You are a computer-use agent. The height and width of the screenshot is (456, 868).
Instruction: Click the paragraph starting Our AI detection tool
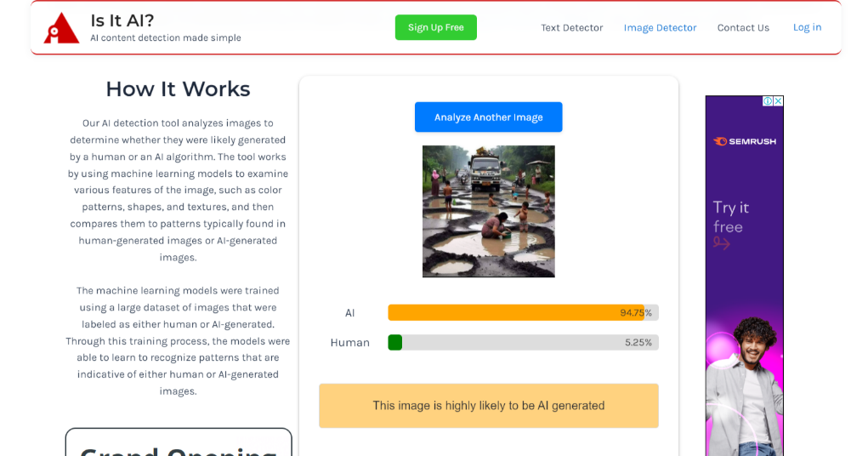pos(178,190)
